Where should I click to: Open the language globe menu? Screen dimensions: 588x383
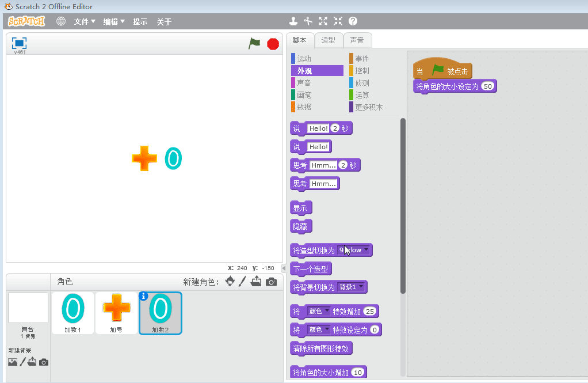(x=61, y=21)
